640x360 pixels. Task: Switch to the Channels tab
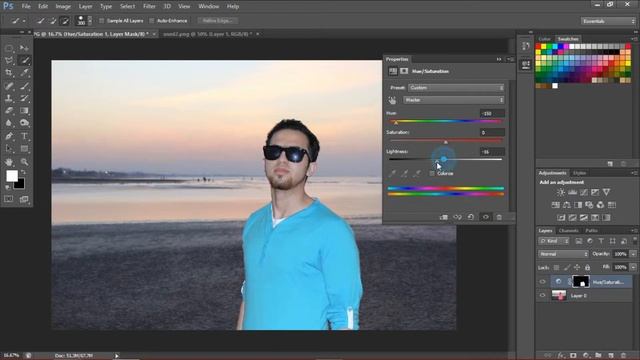tap(569, 231)
